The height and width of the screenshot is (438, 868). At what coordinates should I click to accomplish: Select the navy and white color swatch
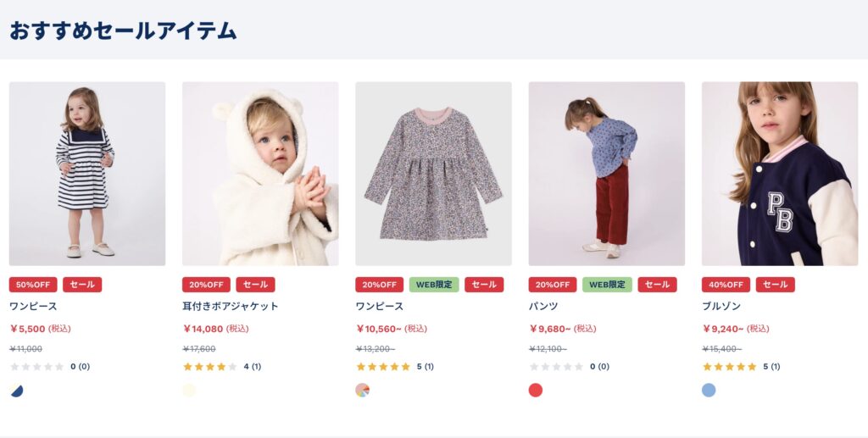16,391
